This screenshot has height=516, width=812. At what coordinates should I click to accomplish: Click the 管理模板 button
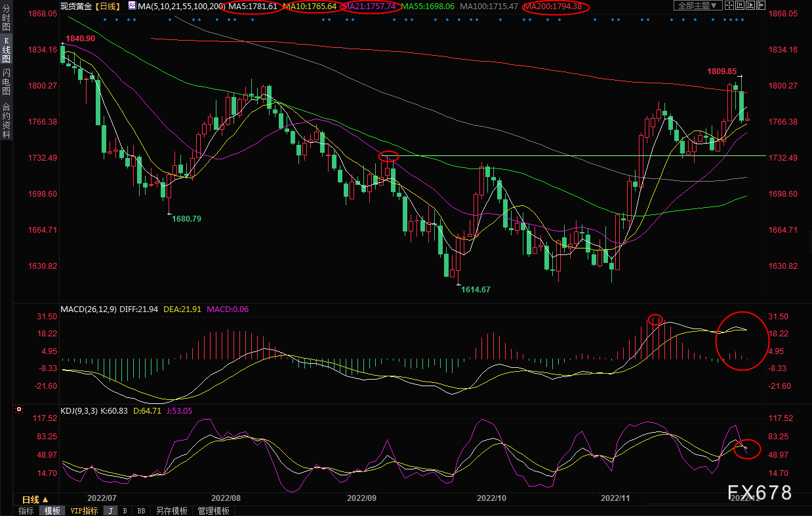click(x=213, y=511)
